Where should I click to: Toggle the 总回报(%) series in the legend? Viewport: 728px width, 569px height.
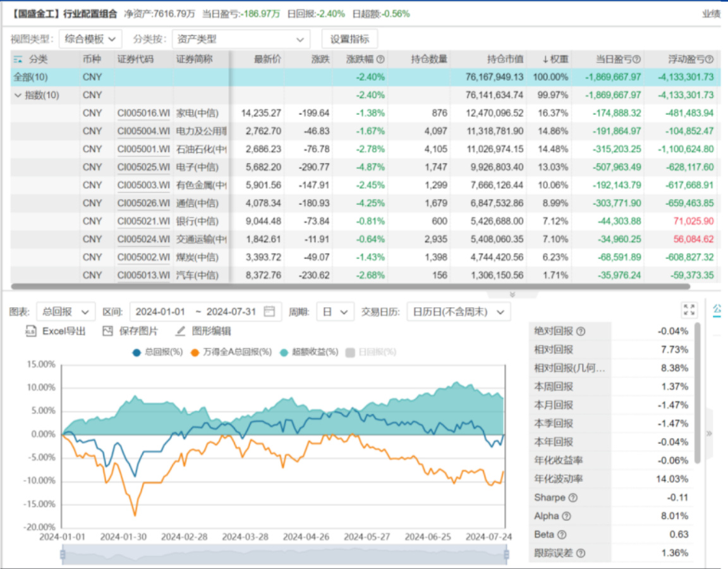(157, 352)
